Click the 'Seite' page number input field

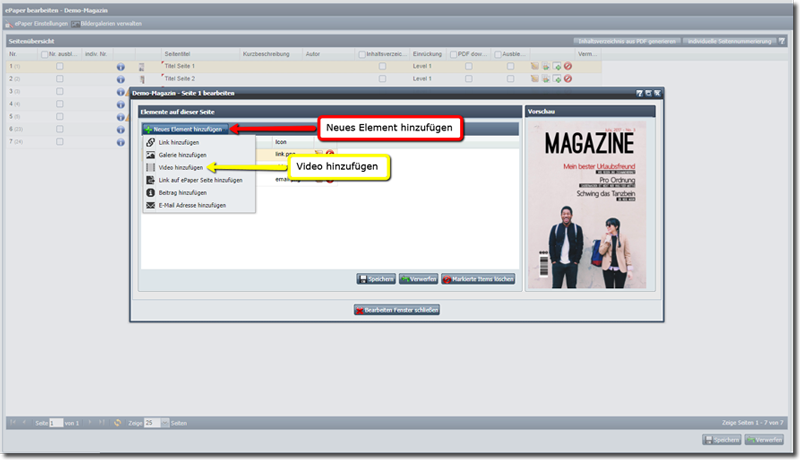click(x=56, y=423)
